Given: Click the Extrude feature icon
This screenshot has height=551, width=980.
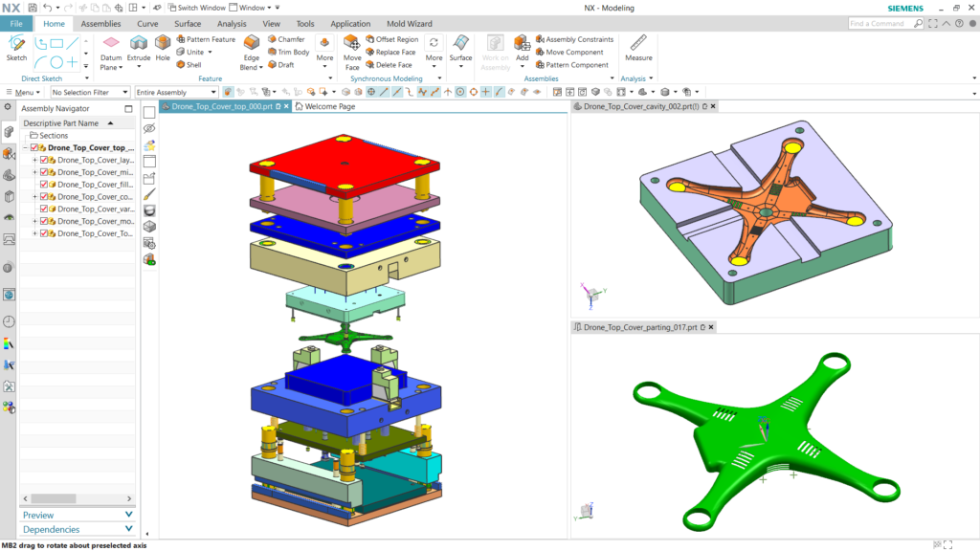Looking at the screenshot, I should 139,48.
